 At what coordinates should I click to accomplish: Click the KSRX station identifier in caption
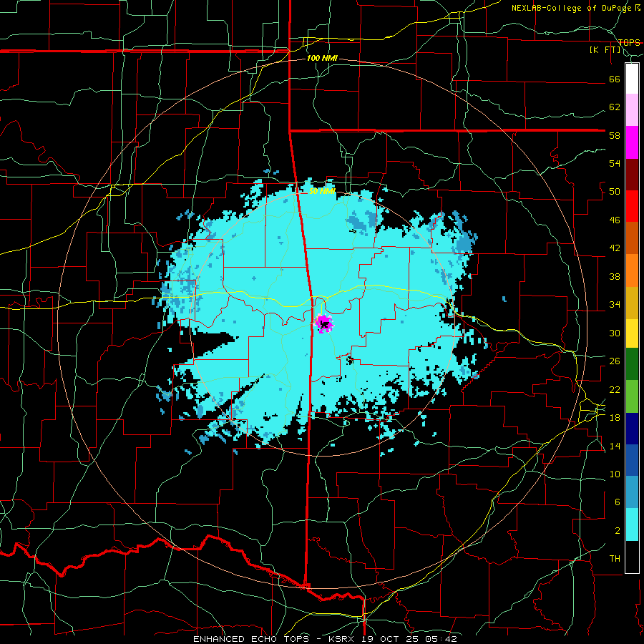click(343, 639)
